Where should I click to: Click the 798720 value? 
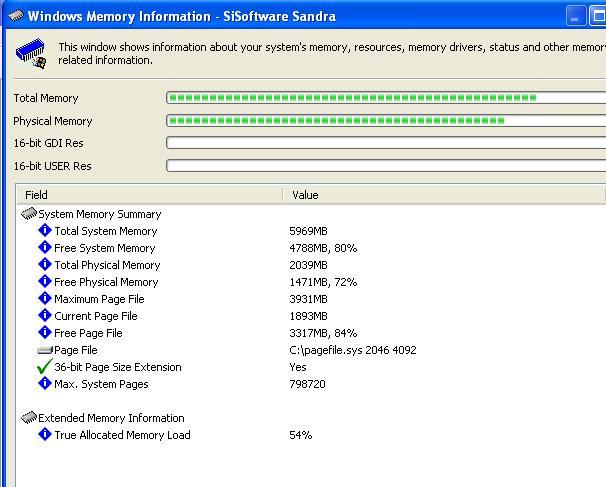point(307,384)
